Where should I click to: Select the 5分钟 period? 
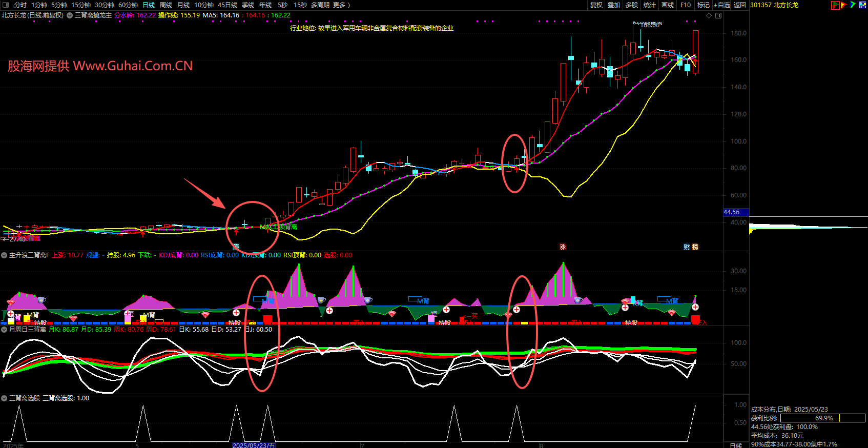click(x=59, y=5)
